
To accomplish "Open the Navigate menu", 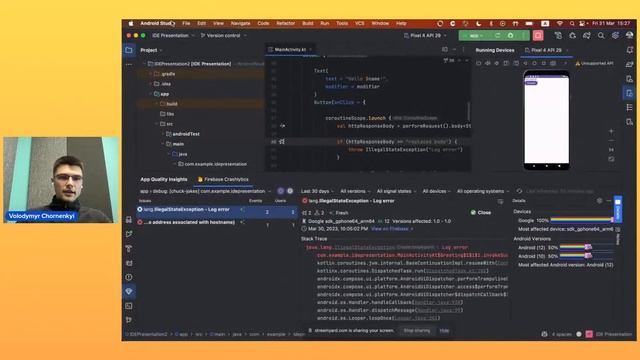I will click(x=240, y=24).
